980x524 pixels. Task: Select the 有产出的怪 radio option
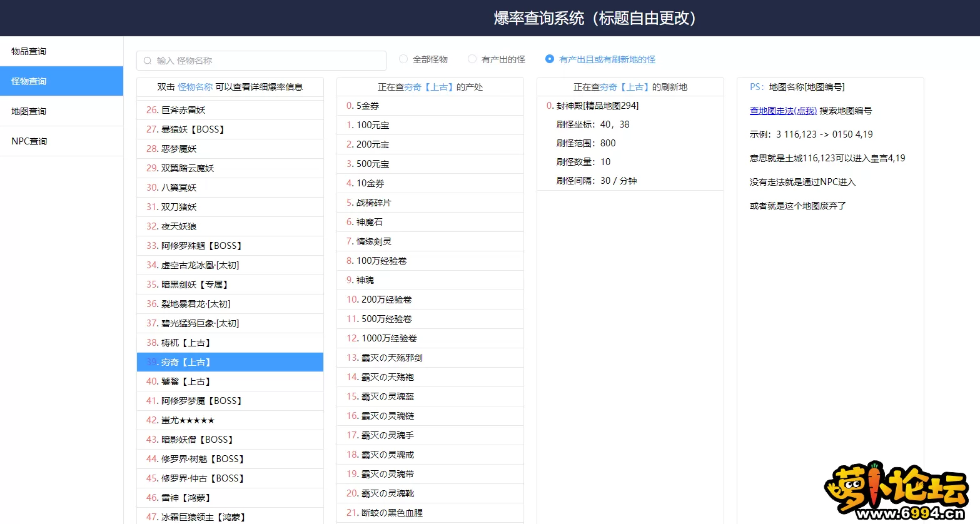tap(472, 59)
